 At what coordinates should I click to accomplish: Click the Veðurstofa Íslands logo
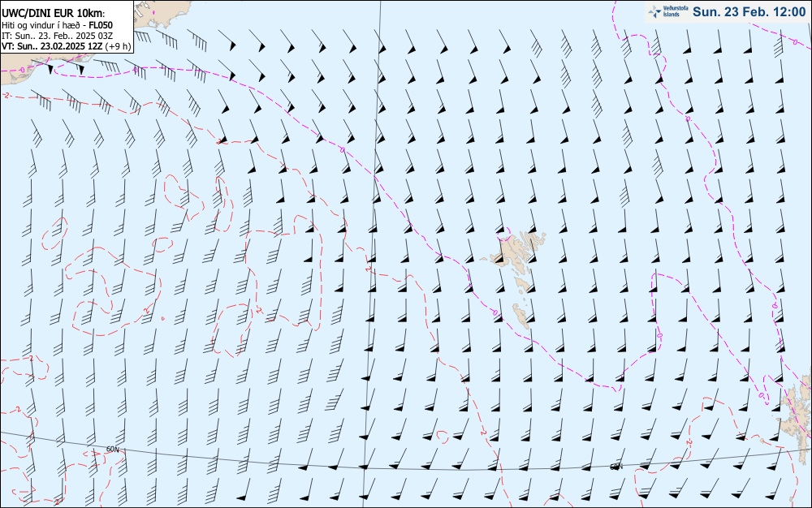[667, 12]
